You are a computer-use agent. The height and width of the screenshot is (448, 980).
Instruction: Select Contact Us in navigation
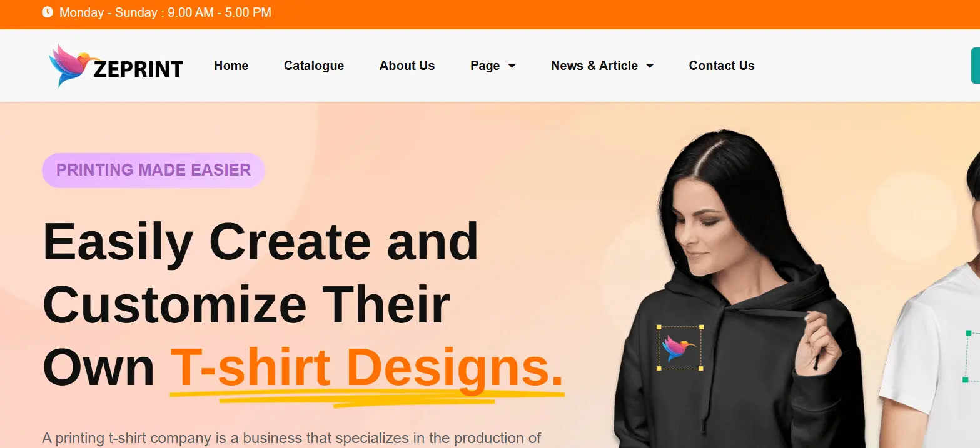[722, 66]
